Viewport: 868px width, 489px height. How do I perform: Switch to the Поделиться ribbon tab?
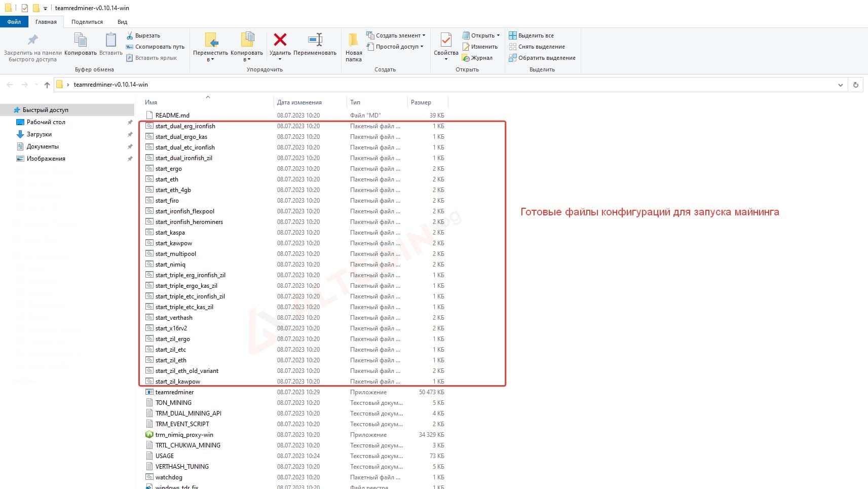point(87,22)
